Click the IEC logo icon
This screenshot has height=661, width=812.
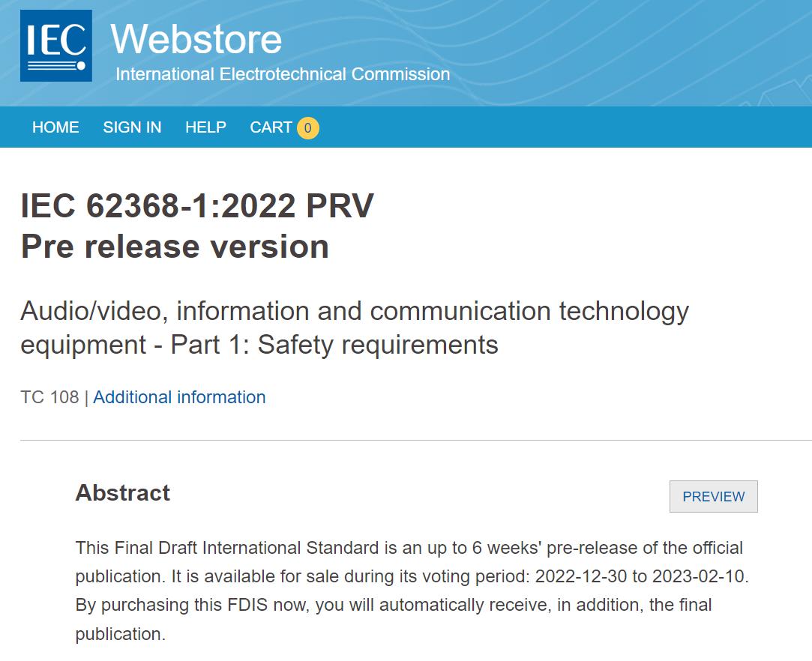(56, 46)
